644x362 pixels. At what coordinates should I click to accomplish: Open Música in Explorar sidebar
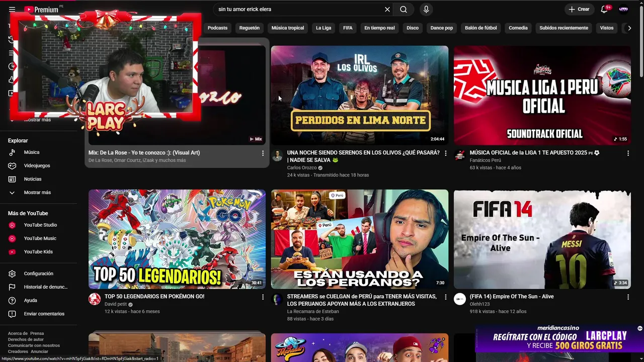click(39, 152)
